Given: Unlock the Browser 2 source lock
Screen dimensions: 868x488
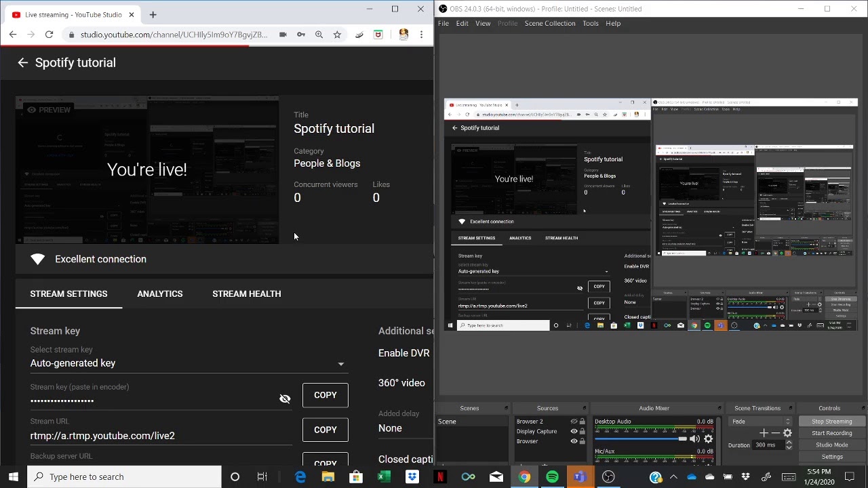Looking at the screenshot, I should 582,422.
